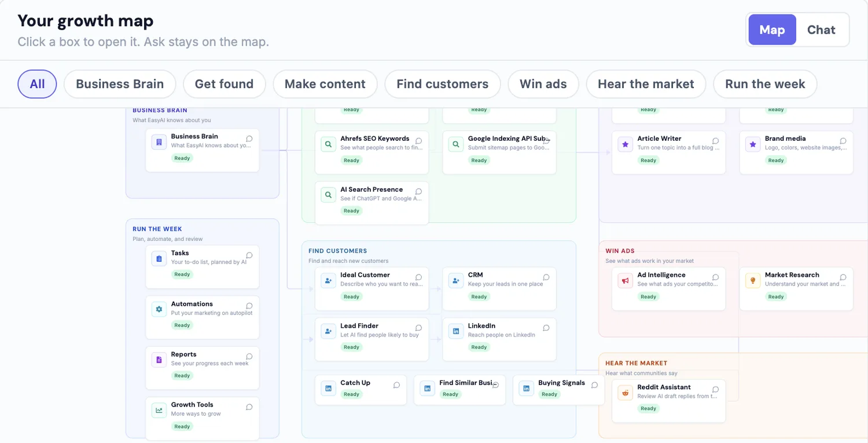The height and width of the screenshot is (443, 868).
Task: Click the WIN ADS group heading
Action: pyautogui.click(x=620, y=251)
